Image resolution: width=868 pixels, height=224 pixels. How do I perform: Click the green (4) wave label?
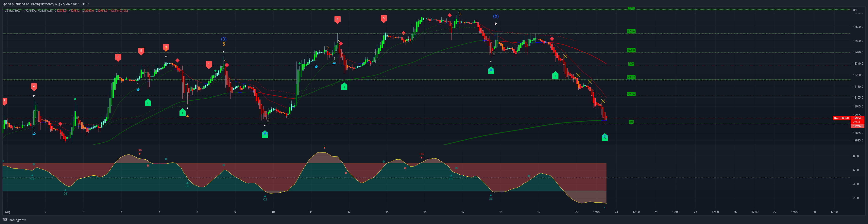(x=265, y=134)
